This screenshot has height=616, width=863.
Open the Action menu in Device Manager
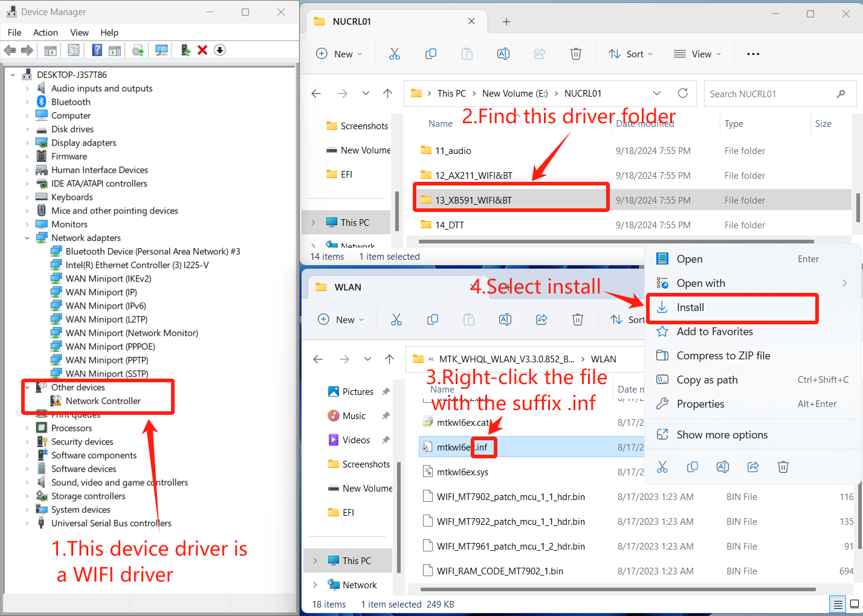45,33
